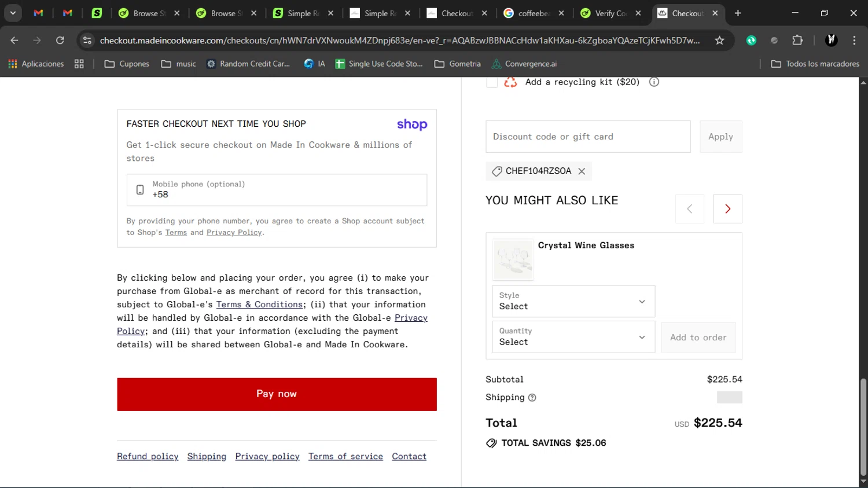
Task: Click the scrollbar down arrow
Action: 863,482
